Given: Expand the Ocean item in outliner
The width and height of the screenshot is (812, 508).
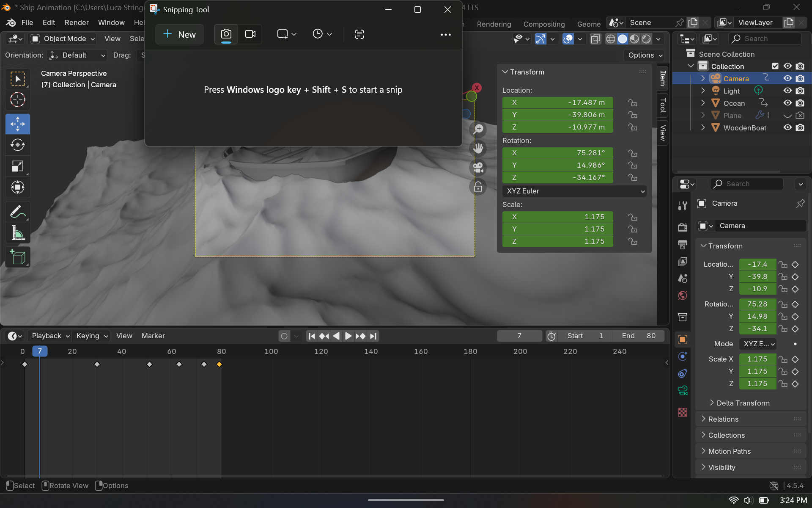Looking at the screenshot, I should click(x=703, y=103).
